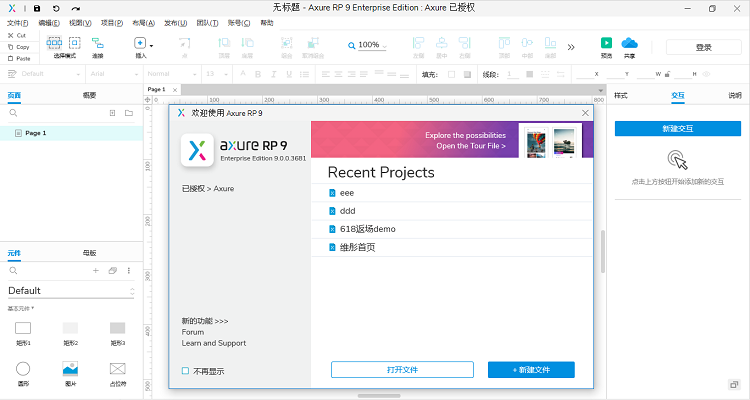Click the align top icon
Image resolution: width=750 pixels, height=400 pixels.
pyautogui.click(x=504, y=44)
